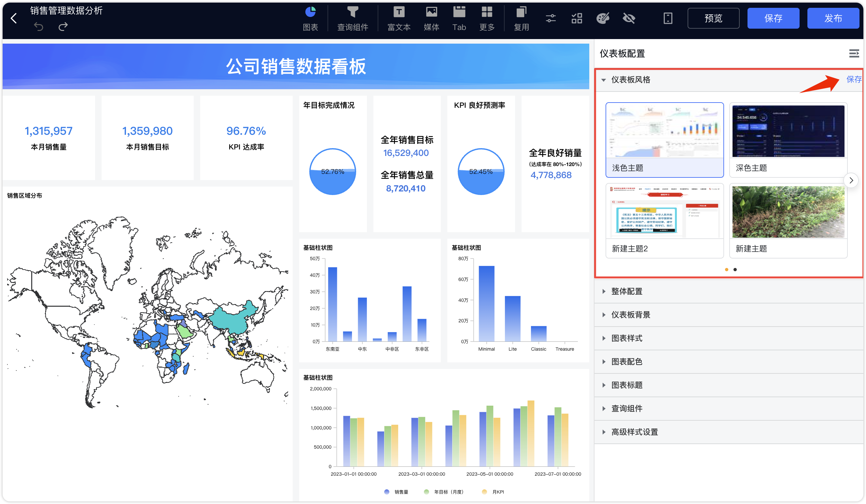This screenshot has width=866, height=504.
Task: Go to first theme page dot
Action: click(x=726, y=269)
